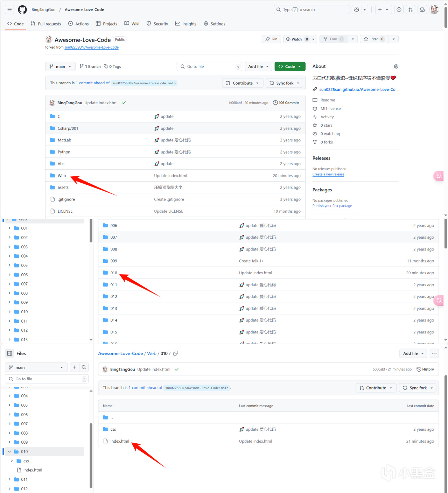448x493 pixels.
Task: Open Copilot chat icon in header
Action: [x=357, y=9]
